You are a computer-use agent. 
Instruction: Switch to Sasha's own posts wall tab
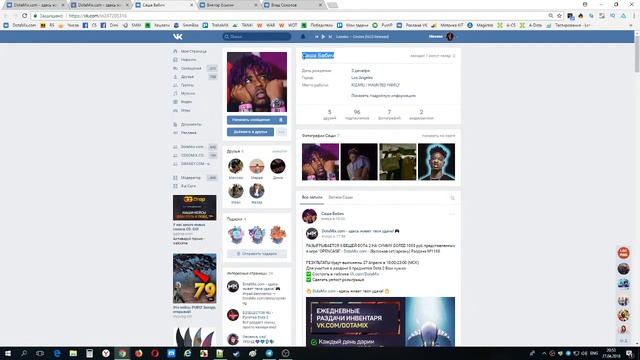[340, 197]
